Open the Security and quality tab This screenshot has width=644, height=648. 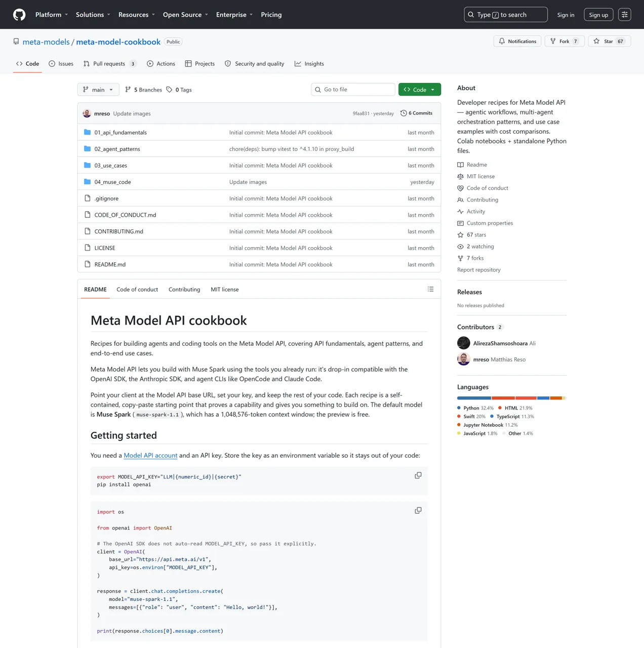tap(255, 64)
